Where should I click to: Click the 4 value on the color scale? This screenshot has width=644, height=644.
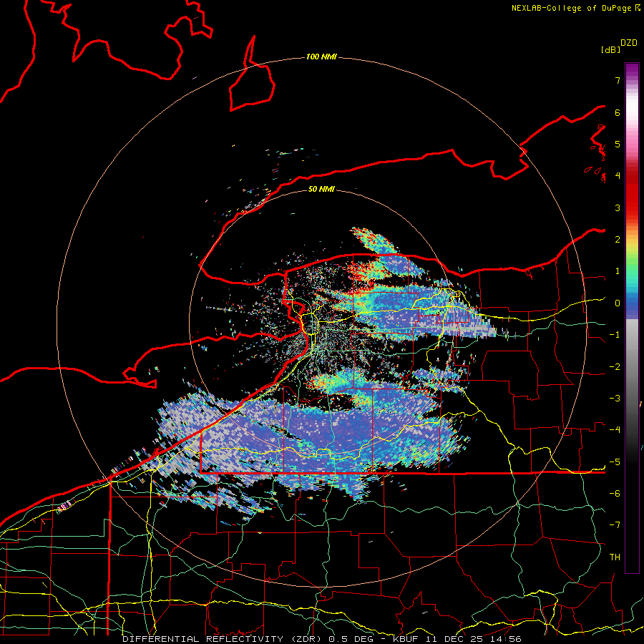click(618, 176)
